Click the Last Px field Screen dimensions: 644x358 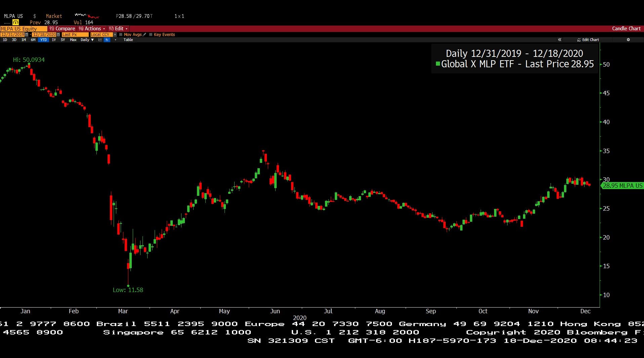pos(75,34)
